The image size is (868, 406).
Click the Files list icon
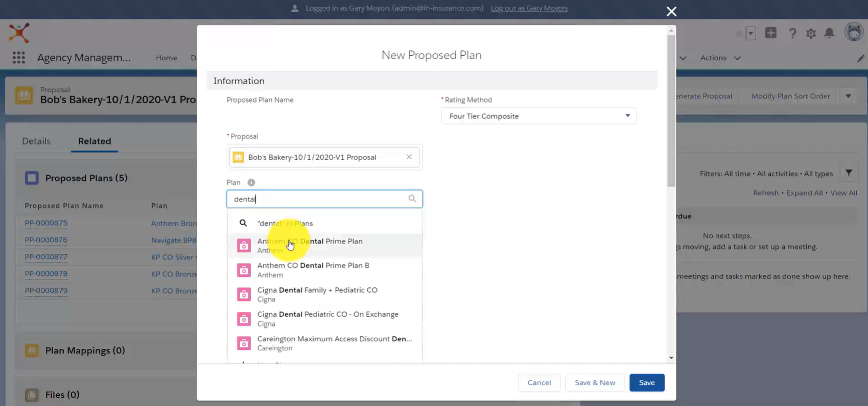[32, 395]
